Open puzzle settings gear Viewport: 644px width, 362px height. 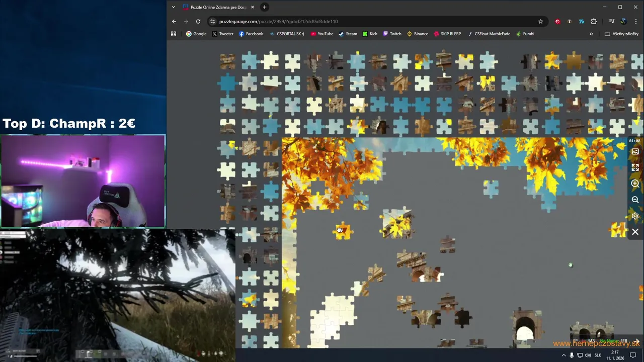click(x=635, y=216)
